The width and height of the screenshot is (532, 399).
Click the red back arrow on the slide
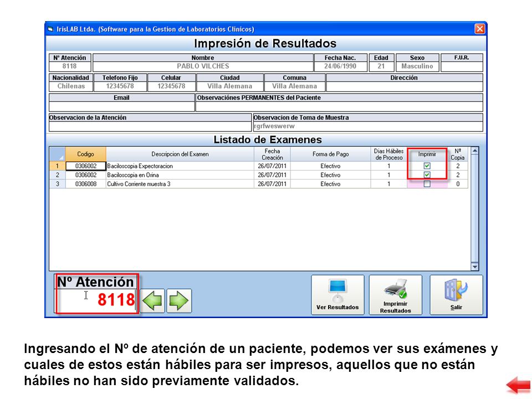[x=518, y=385]
